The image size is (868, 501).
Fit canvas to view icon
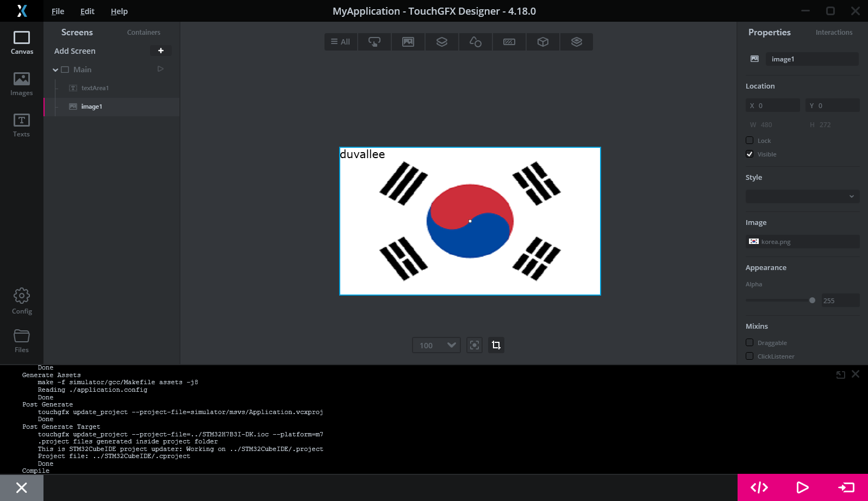point(474,345)
